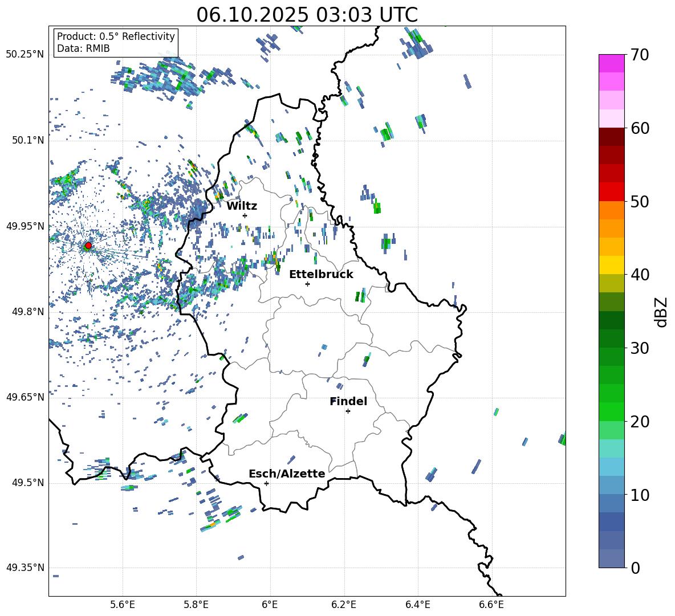Click the colorbar tick label 20
The height and width of the screenshot is (616, 675).
click(x=640, y=422)
